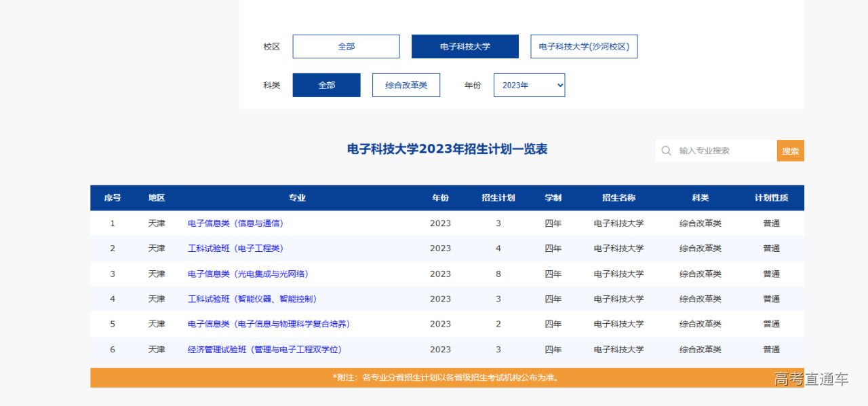
Task: Select 全部 under 科类 filter
Action: [x=326, y=85]
